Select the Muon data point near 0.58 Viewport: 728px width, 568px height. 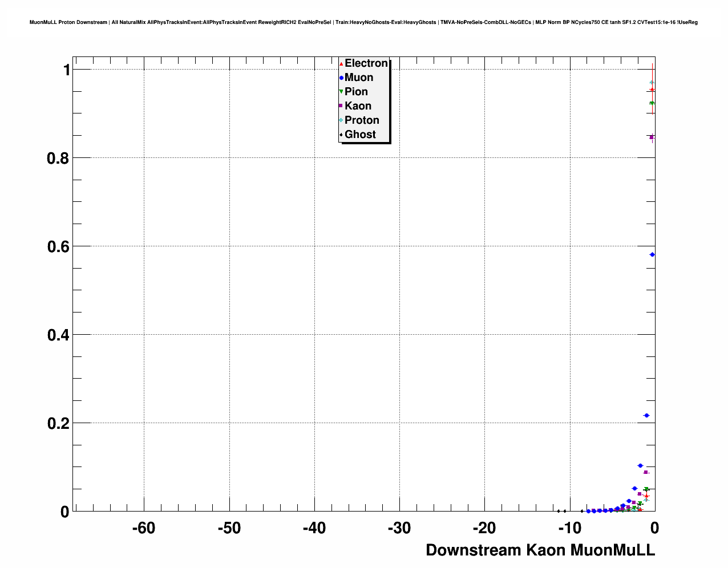(x=652, y=255)
